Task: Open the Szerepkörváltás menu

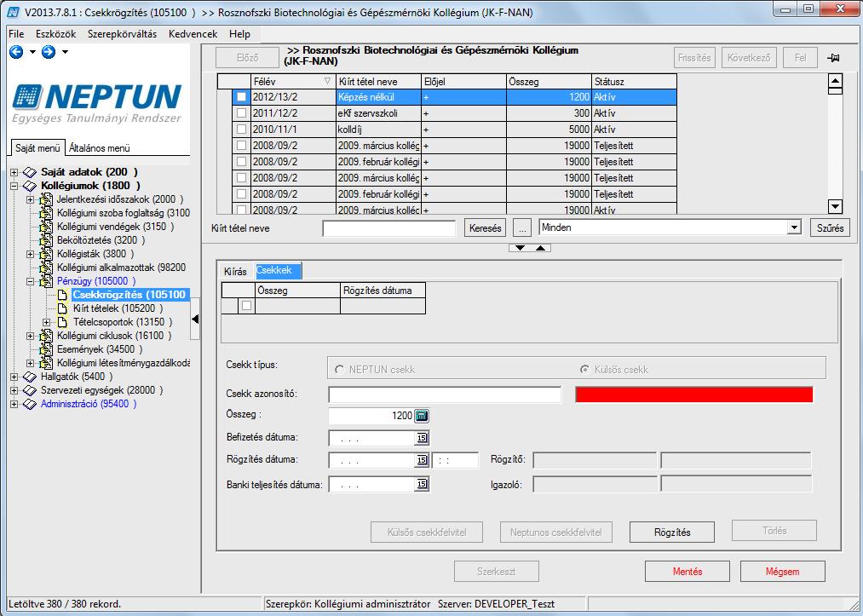Action: point(122,34)
